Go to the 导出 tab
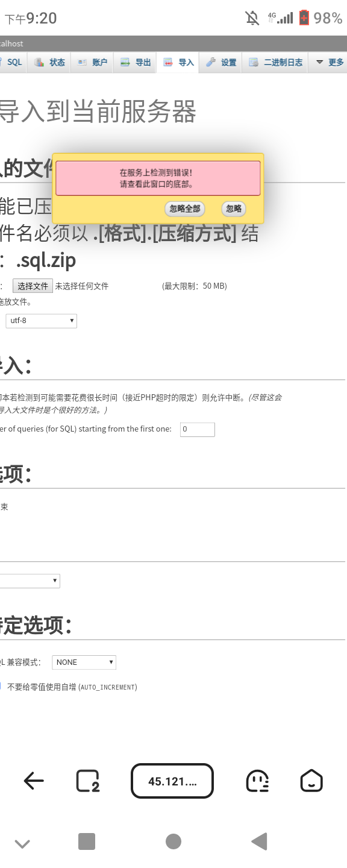This screenshot has height=868, width=347. 136,62
